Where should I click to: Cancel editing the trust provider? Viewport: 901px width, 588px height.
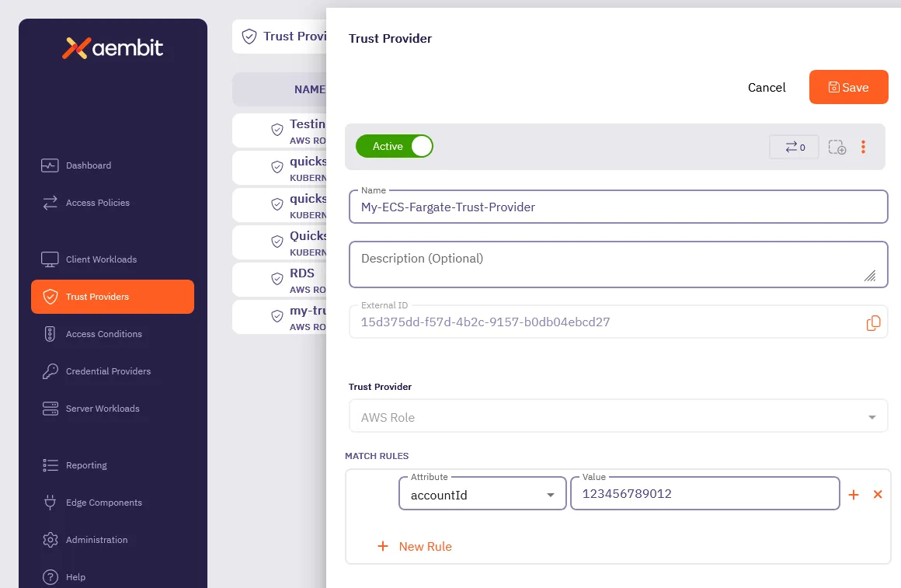[766, 87]
